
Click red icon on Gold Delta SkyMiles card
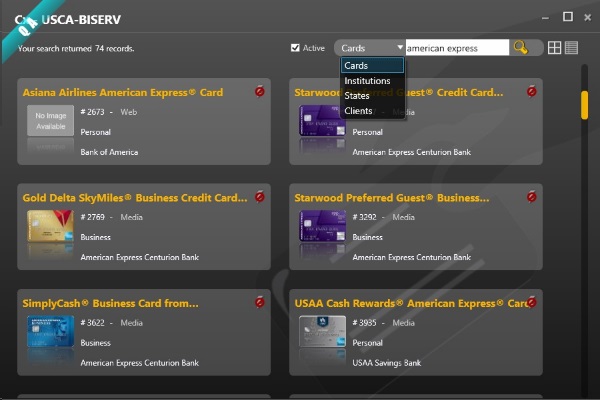point(260,196)
